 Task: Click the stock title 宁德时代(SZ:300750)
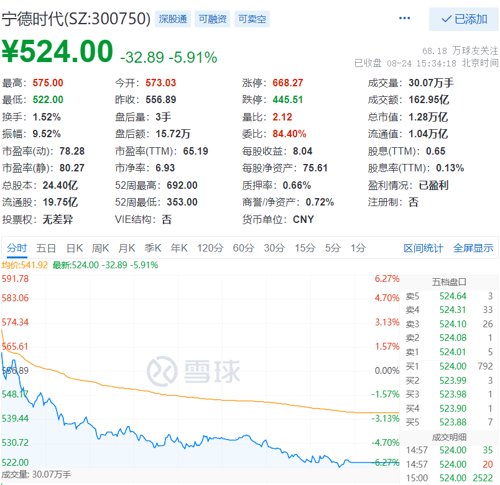point(76,19)
